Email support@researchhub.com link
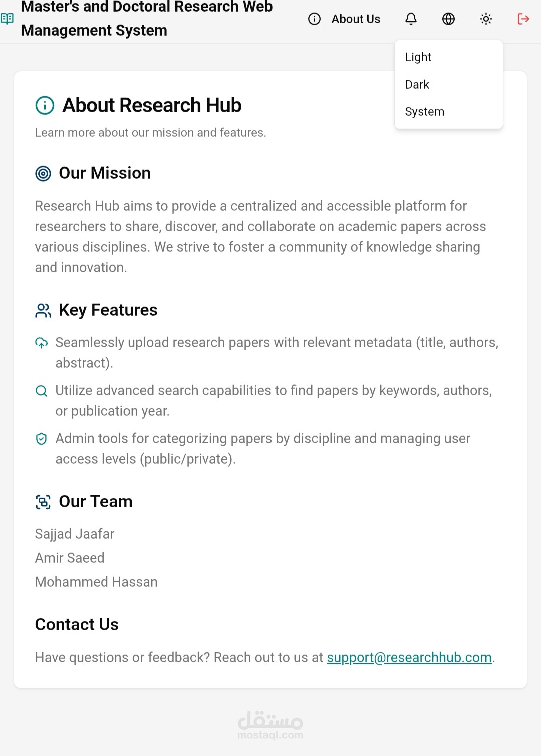The height and width of the screenshot is (756, 541). coord(409,657)
